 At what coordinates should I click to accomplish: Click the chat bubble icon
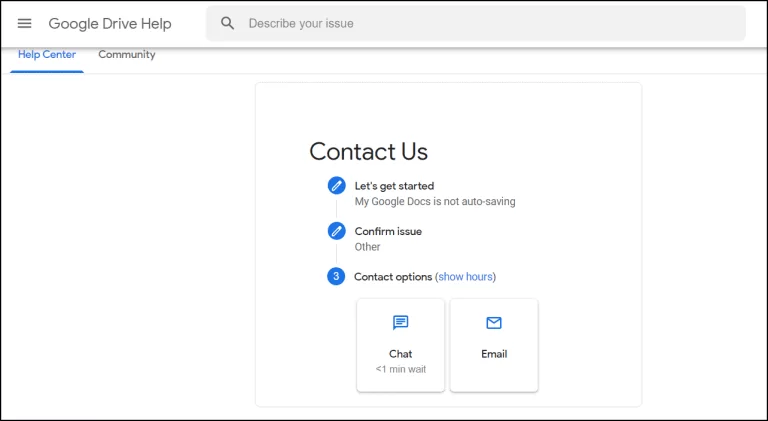pos(400,323)
